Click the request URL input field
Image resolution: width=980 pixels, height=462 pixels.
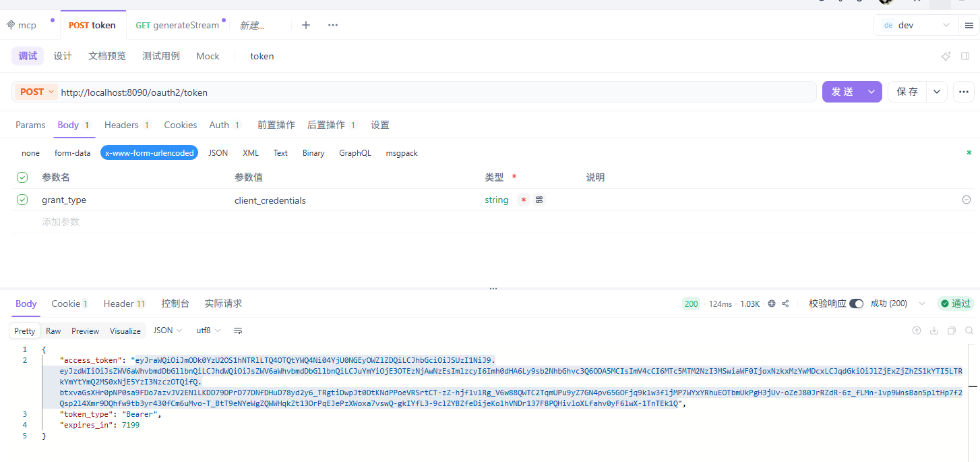(x=437, y=92)
